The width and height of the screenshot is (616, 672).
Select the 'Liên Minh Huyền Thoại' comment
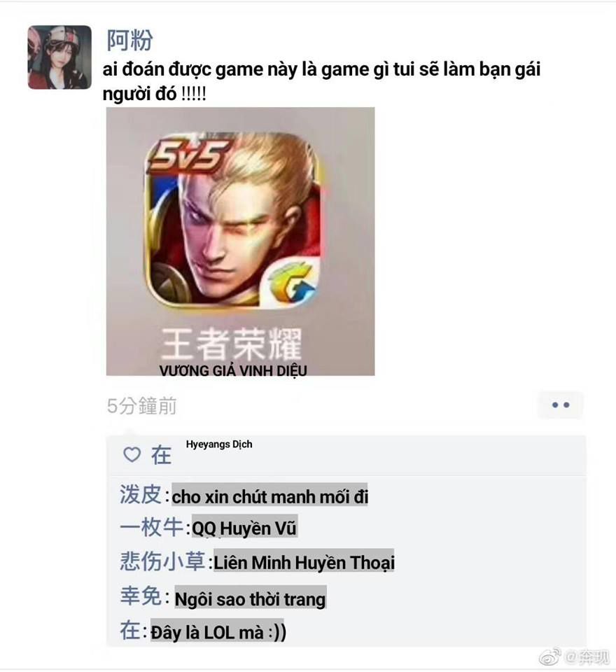(x=304, y=561)
